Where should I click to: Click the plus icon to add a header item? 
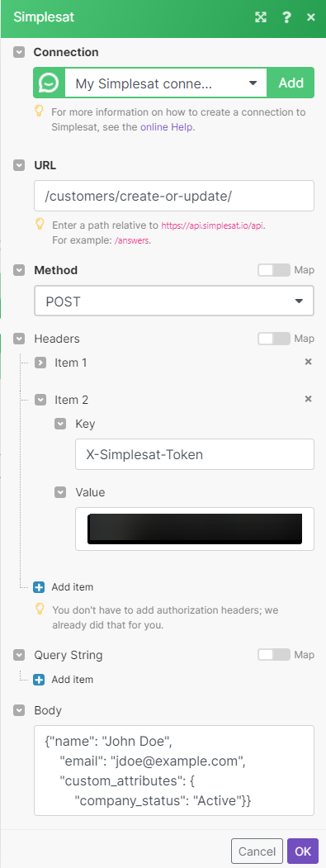pyautogui.click(x=39, y=586)
